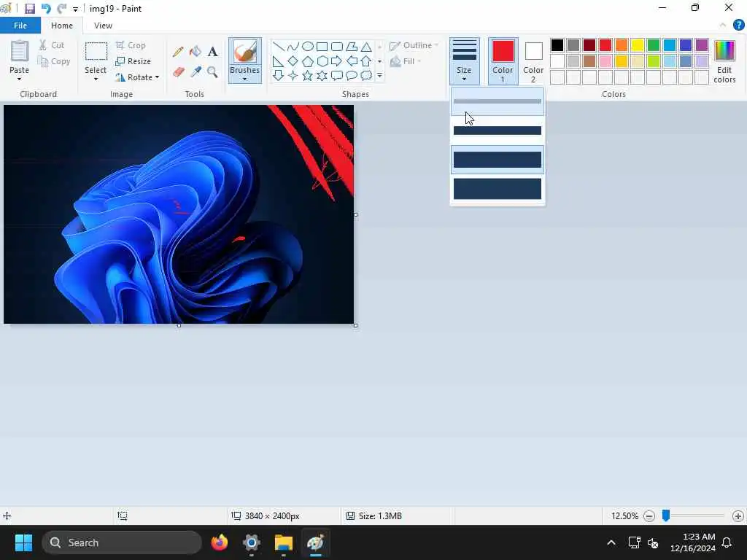The width and height of the screenshot is (747, 560).
Task: Choose the Five-point star shape
Action: [x=308, y=75]
